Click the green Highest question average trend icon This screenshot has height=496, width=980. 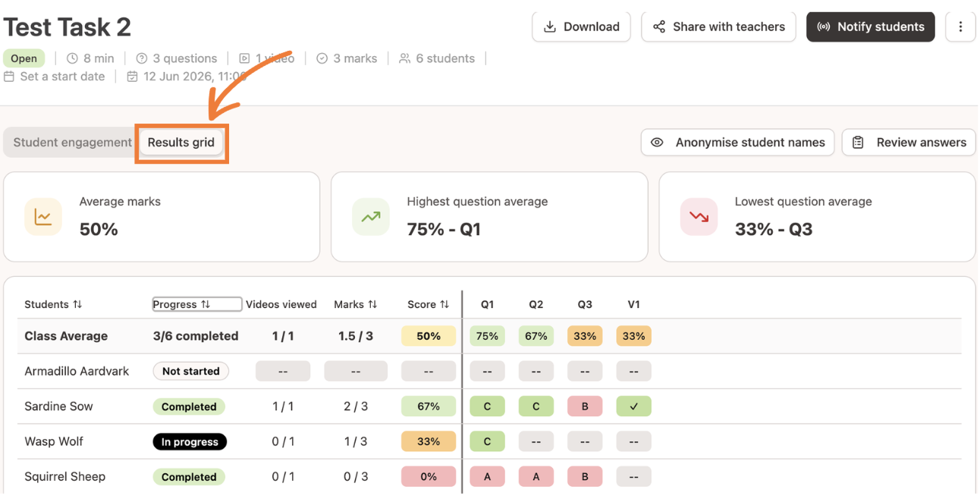(x=371, y=217)
